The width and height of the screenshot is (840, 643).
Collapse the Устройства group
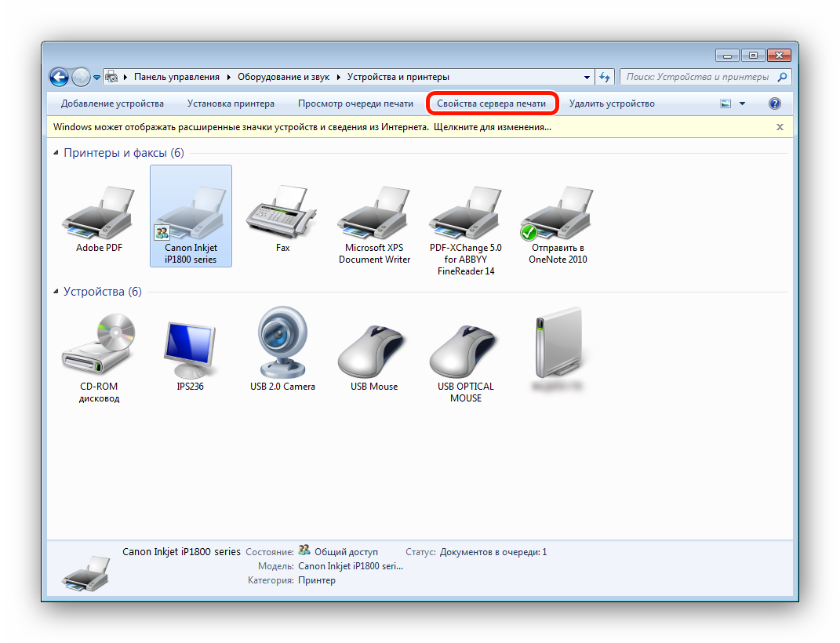point(56,292)
